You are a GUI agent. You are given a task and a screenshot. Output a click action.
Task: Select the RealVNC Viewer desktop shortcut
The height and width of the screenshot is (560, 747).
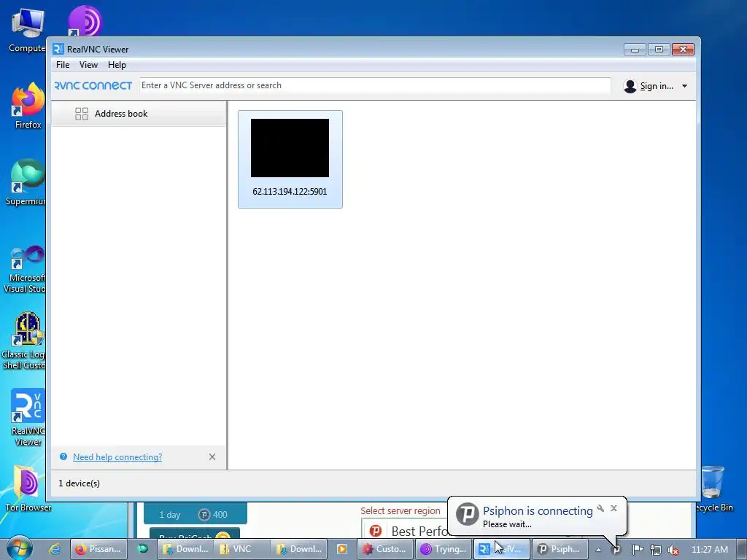pos(28,418)
